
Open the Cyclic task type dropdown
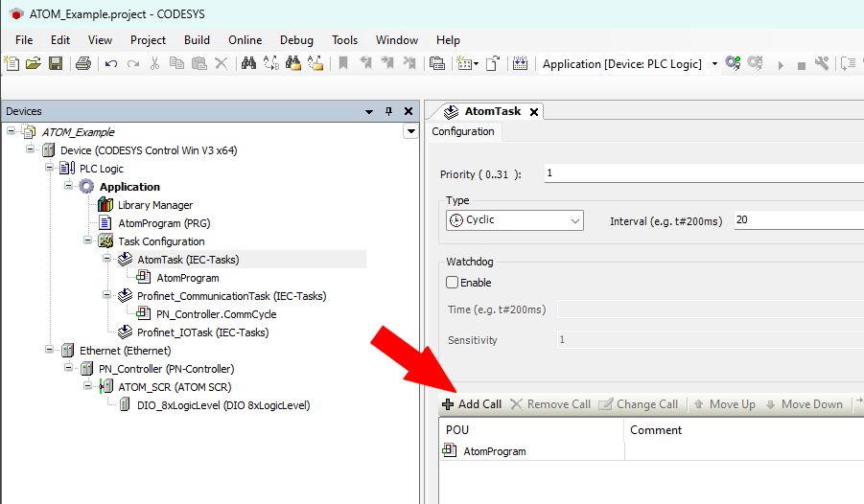tap(574, 220)
